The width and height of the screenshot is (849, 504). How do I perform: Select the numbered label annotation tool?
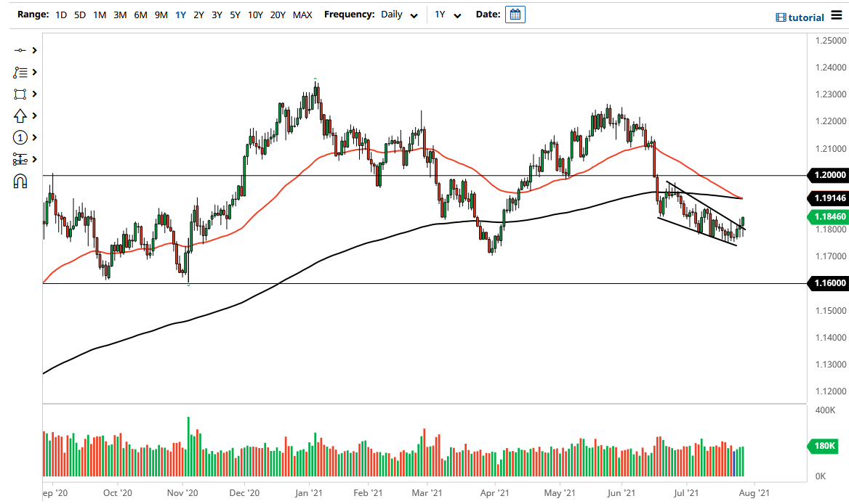point(20,137)
